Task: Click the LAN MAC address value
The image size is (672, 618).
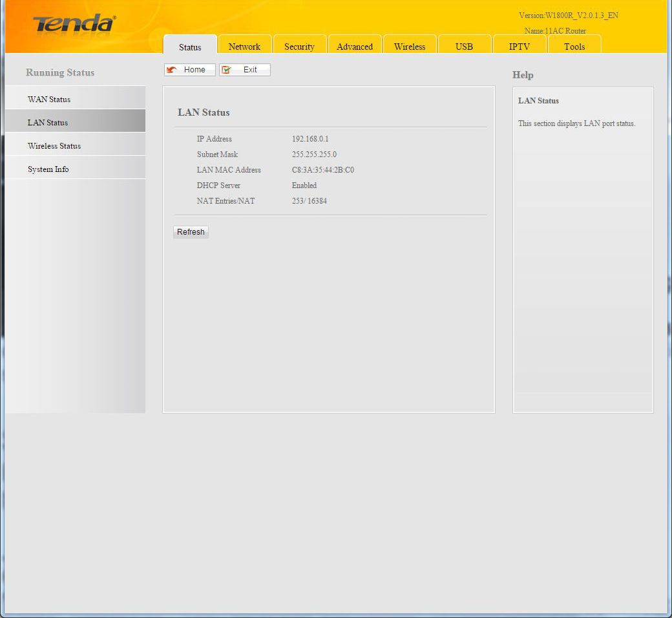Action: coord(323,170)
